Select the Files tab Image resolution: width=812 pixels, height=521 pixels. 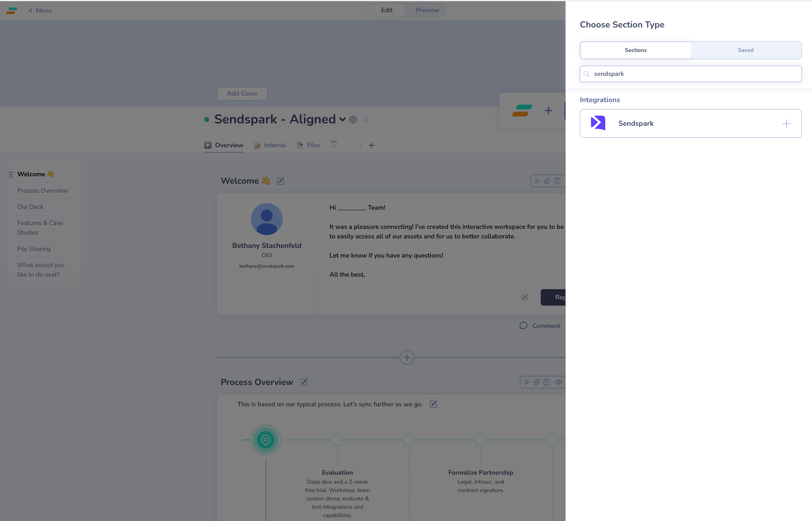pyautogui.click(x=308, y=145)
